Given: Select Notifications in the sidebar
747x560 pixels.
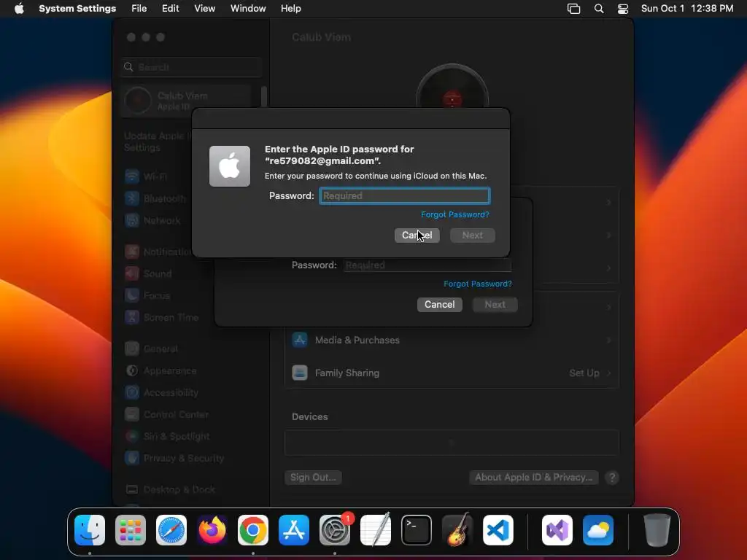Looking at the screenshot, I should [158, 252].
